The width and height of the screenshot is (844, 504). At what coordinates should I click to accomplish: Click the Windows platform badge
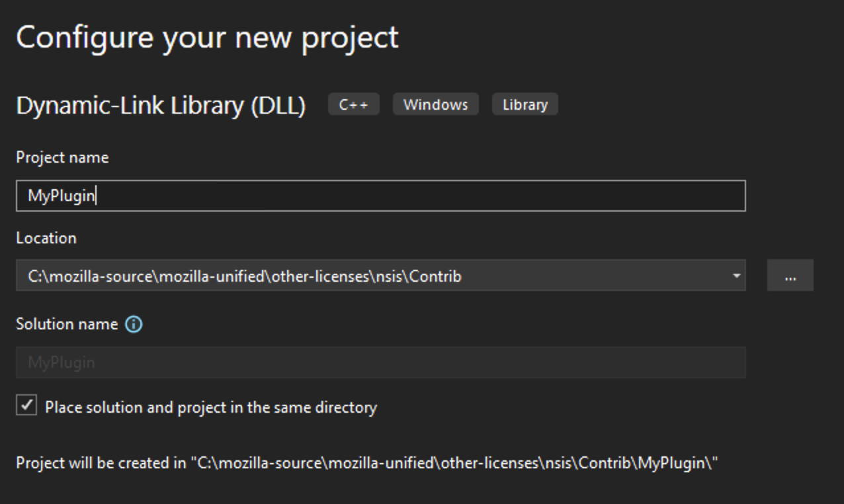coord(435,104)
